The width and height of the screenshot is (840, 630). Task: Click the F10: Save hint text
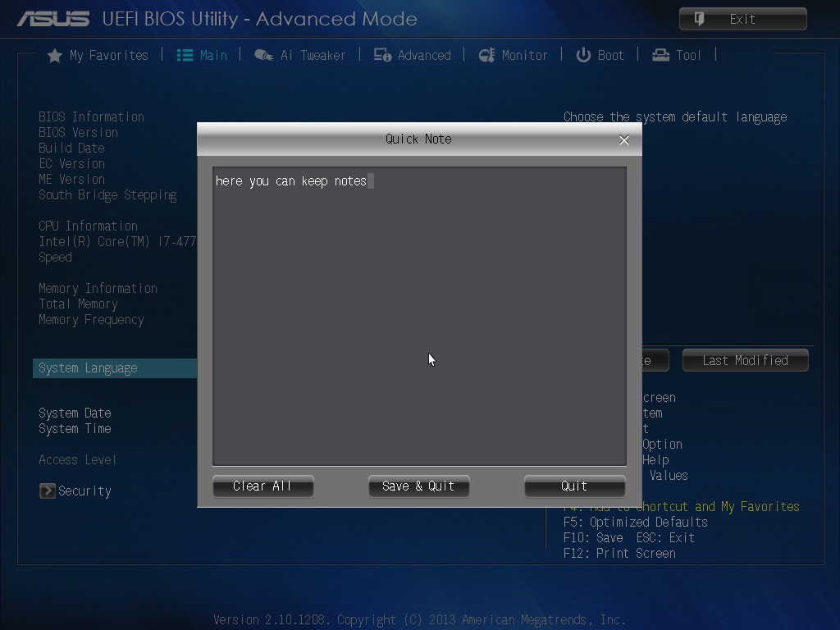(x=593, y=538)
